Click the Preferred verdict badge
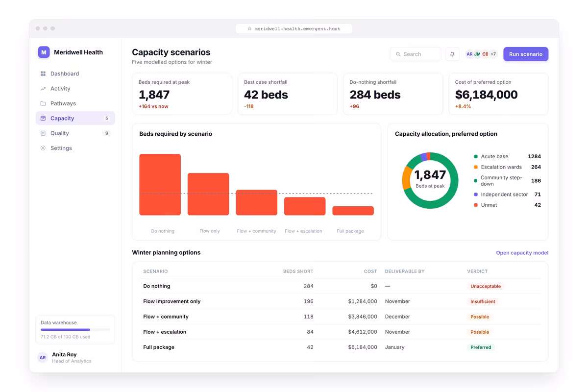Screen dimensions: 588x392 pyautogui.click(x=481, y=347)
